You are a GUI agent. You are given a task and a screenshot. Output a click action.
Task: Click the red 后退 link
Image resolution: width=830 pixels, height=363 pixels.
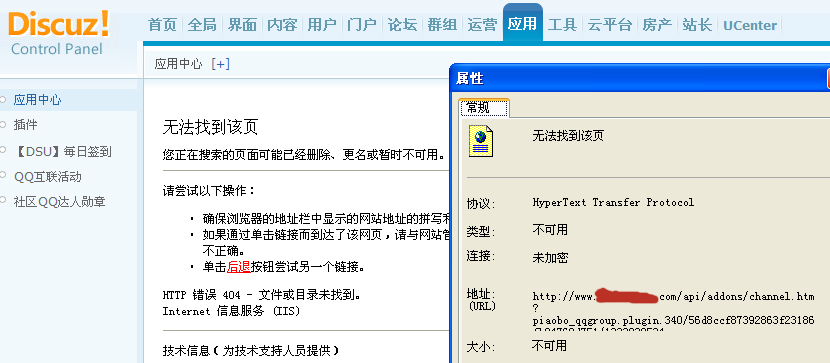(239, 267)
